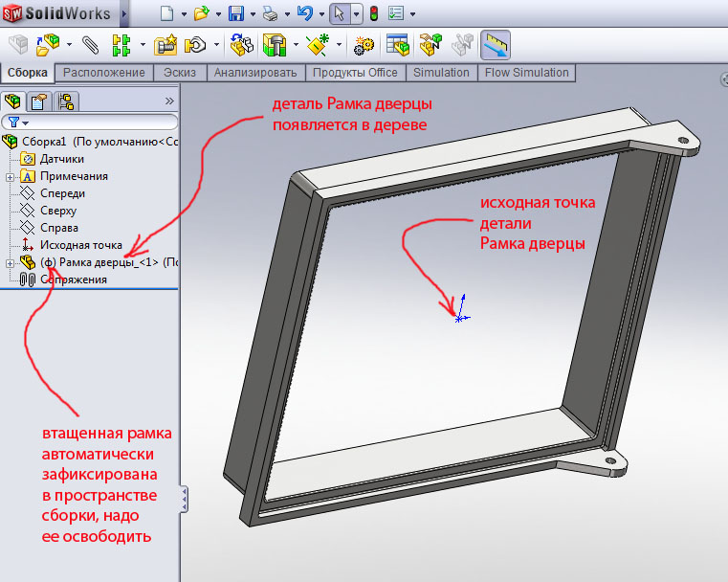
Task: Toggle the highlighted measure tool in toolbar
Action: pos(495,45)
